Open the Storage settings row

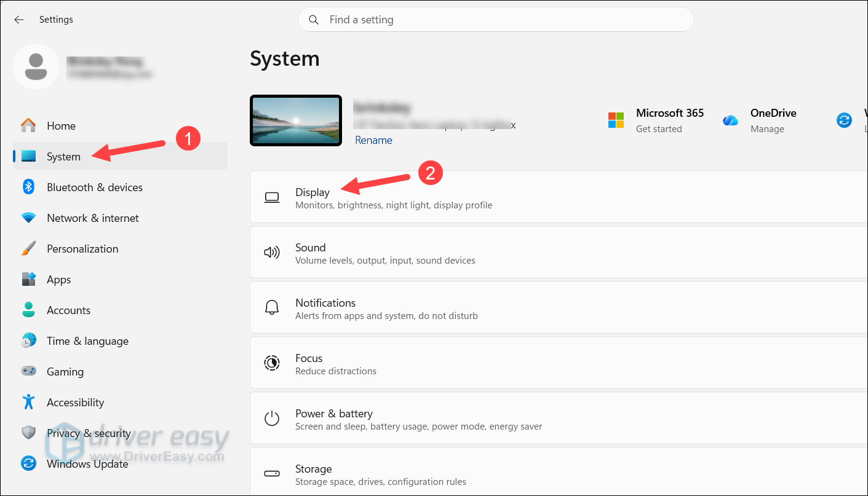[559, 471]
